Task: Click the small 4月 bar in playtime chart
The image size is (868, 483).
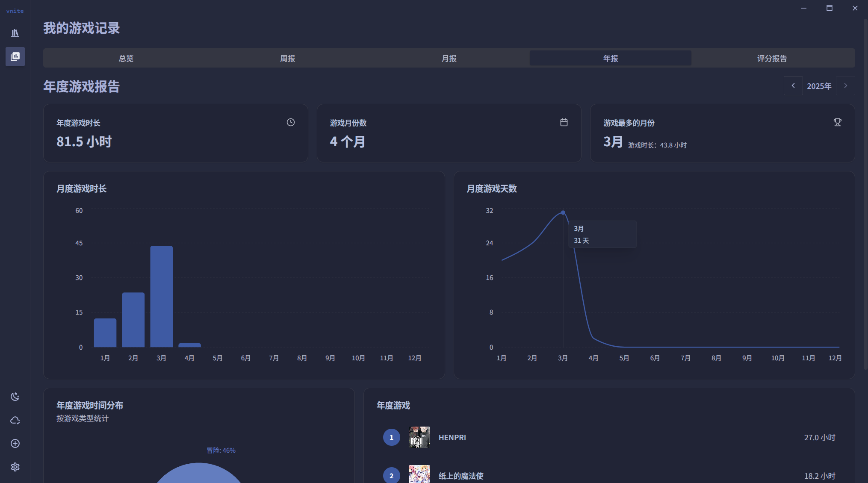Action: click(190, 345)
